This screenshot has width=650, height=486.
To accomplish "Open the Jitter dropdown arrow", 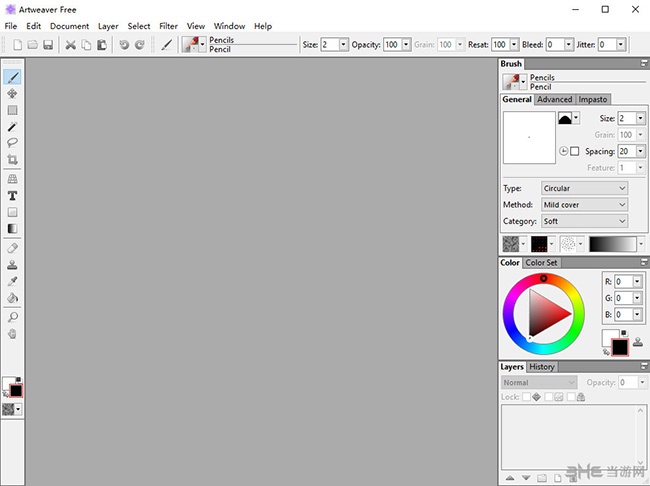I will pyautogui.click(x=621, y=45).
